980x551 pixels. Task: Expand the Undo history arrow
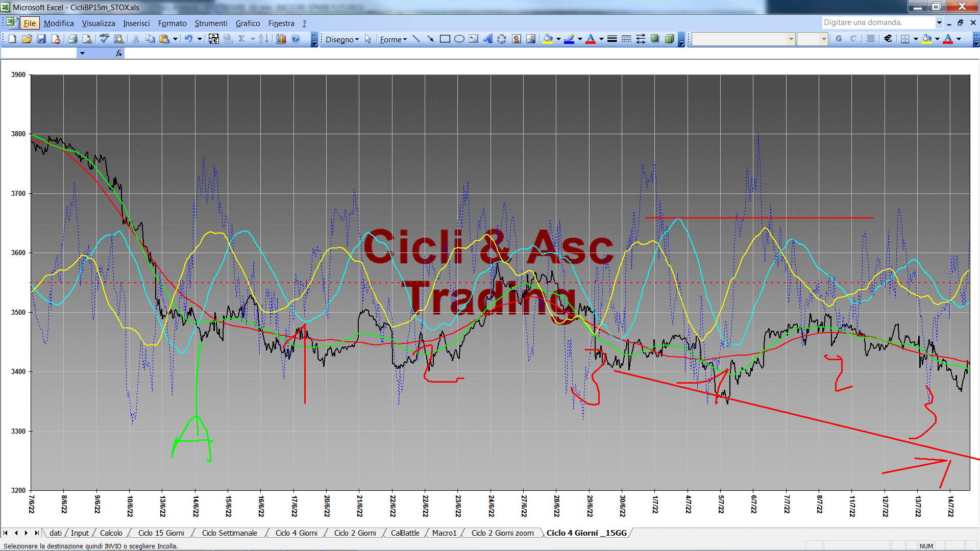[x=200, y=39]
